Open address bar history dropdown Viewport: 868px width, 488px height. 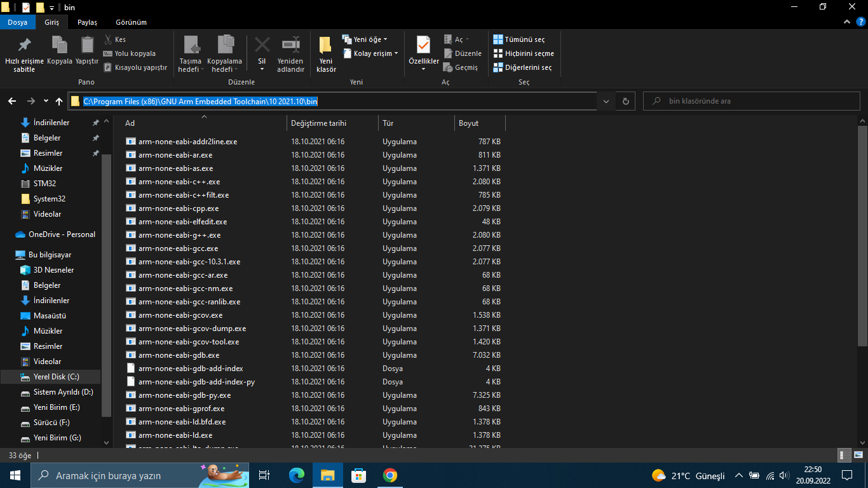point(606,101)
